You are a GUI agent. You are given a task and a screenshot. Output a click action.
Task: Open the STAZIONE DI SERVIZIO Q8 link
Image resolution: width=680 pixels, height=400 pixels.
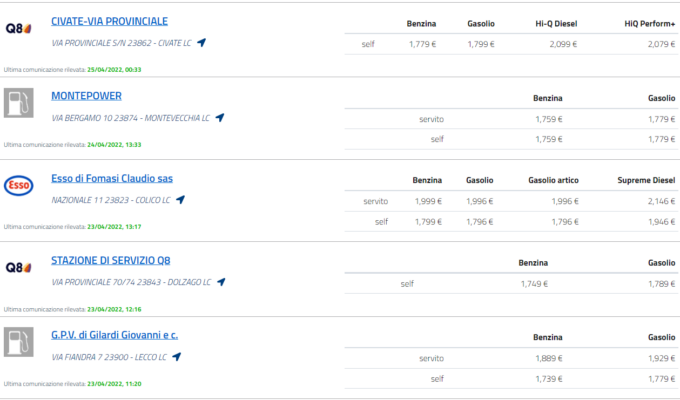[117, 261]
